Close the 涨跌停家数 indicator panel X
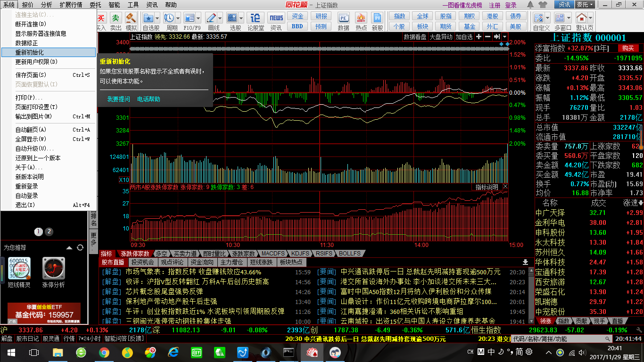 (x=505, y=187)
